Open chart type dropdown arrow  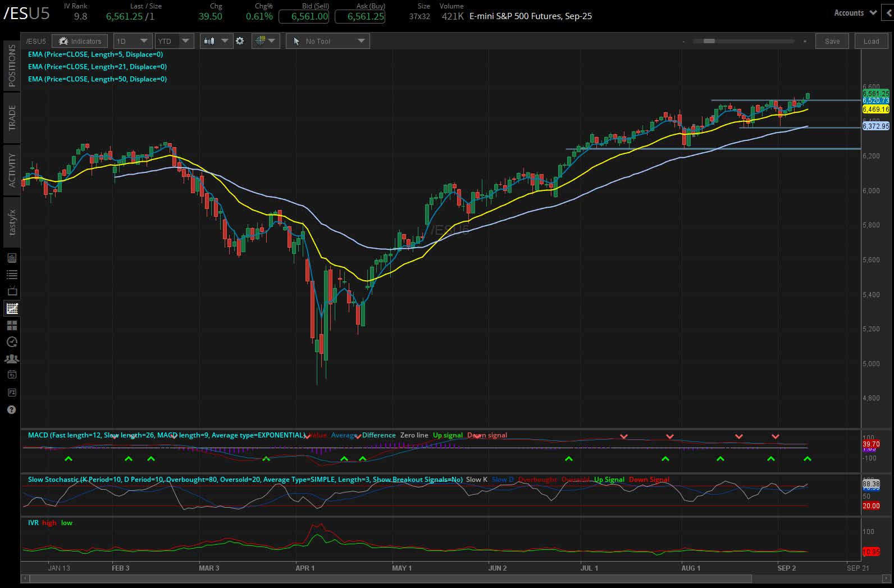click(x=225, y=41)
